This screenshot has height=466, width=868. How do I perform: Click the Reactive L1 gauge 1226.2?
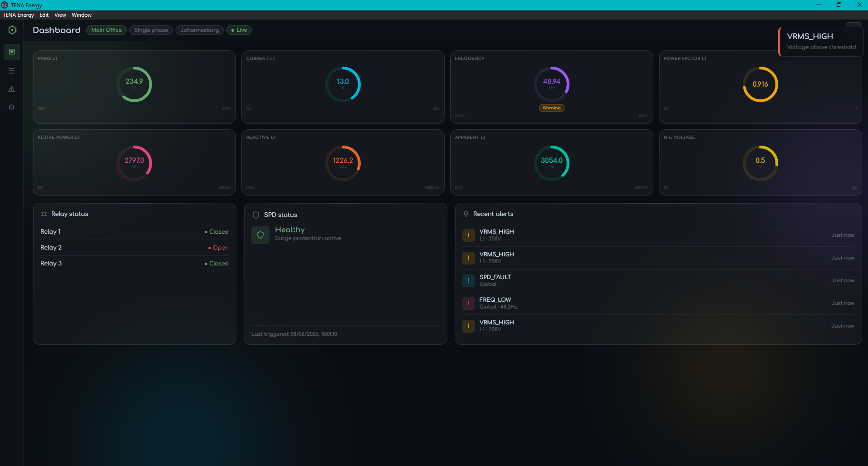(343, 163)
